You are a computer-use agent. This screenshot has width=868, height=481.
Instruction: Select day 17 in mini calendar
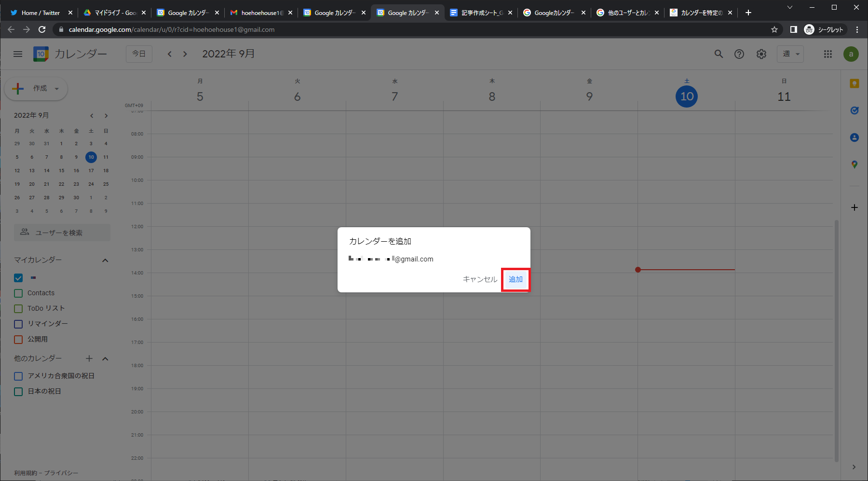[x=91, y=171]
